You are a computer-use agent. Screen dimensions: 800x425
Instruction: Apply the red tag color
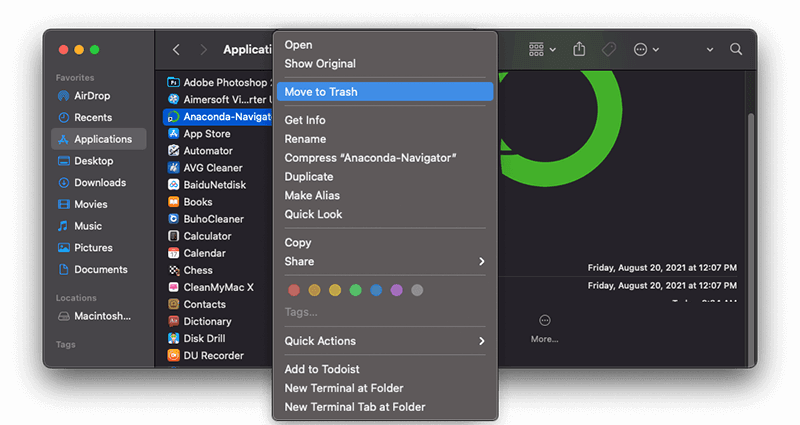tap(294, 290)
